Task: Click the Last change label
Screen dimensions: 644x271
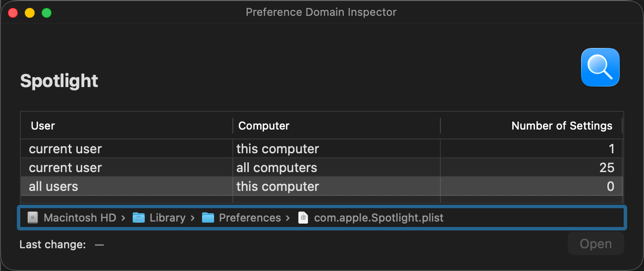Action: coord(53,244)
